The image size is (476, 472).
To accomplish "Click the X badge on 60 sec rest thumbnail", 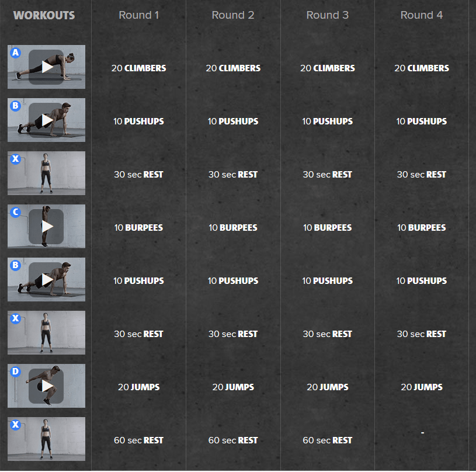I will (x=16, y=425).
